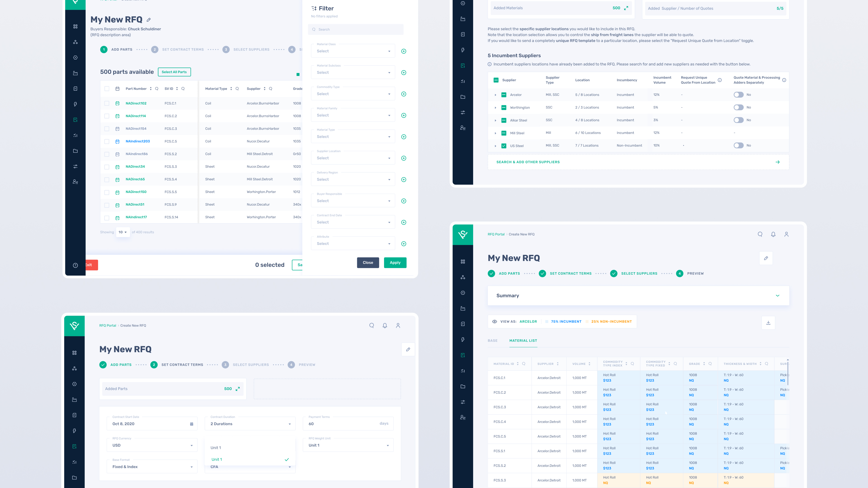868x488 pixels.
Task: Expand the Arcelor supplier row
Action: [x=495, y=95]
